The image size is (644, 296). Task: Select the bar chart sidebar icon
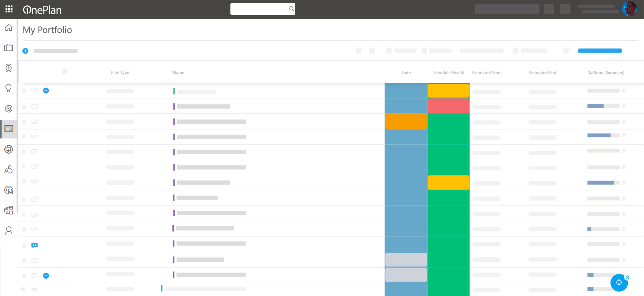pos(9,129)
